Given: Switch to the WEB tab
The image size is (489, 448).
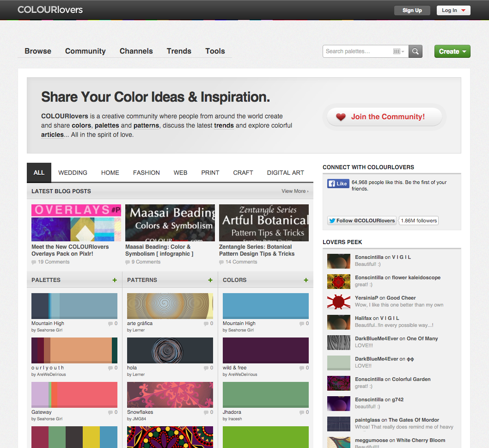Looking at the screenshot, I should (180, 172).
